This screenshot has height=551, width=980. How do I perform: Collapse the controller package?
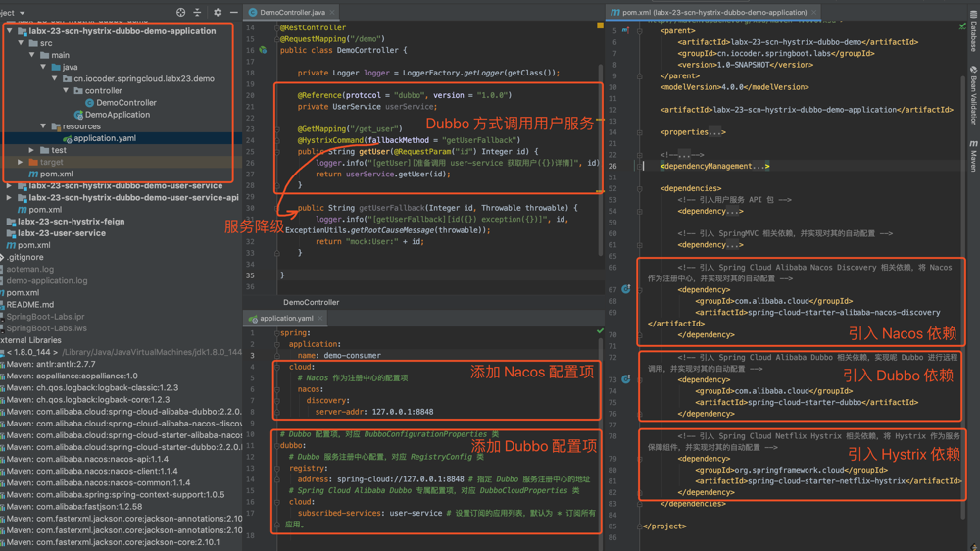pyautogui.click(x=66, y=90)
